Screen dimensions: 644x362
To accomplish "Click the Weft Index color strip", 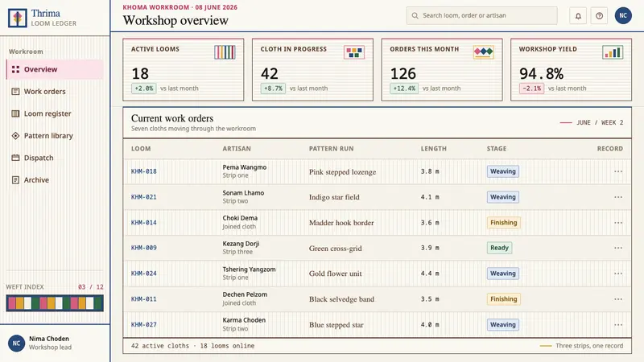I will [x=55, y=303].
